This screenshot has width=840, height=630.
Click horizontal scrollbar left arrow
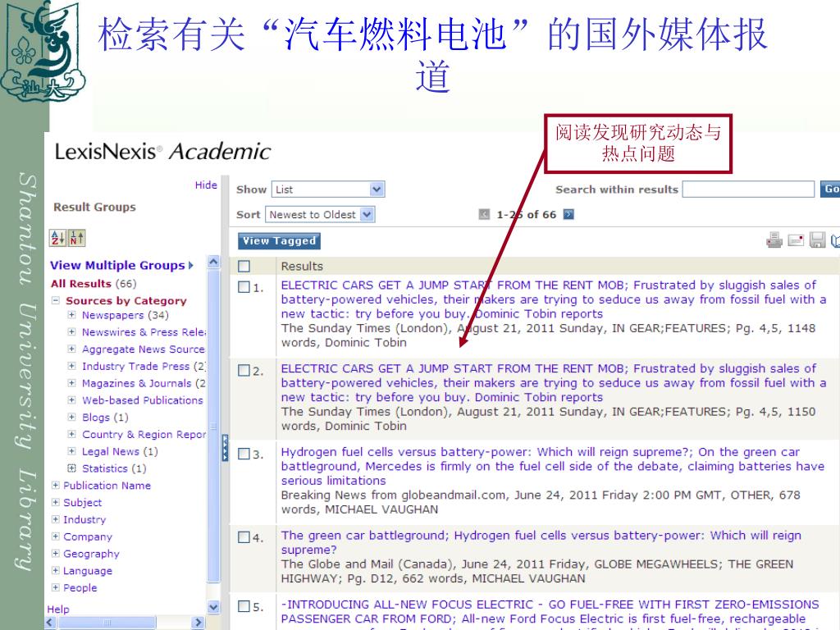(50, 623)
